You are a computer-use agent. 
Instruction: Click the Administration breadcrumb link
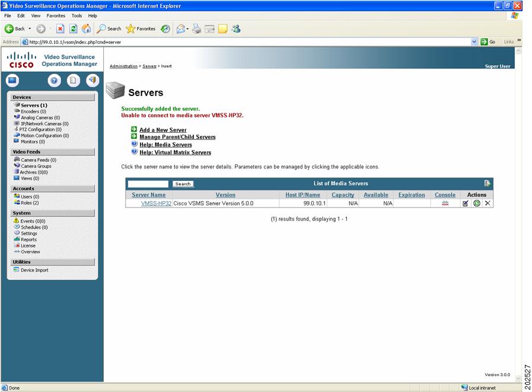pos(123,66)
